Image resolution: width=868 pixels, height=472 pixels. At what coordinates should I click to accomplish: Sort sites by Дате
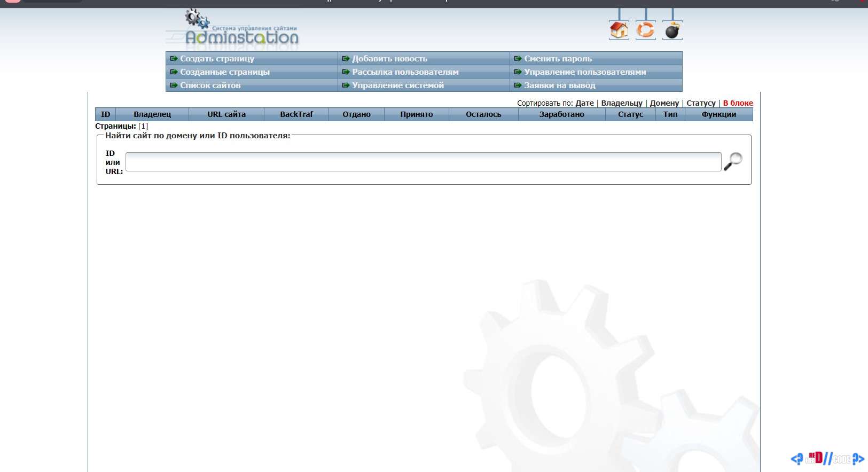[584, 103]
